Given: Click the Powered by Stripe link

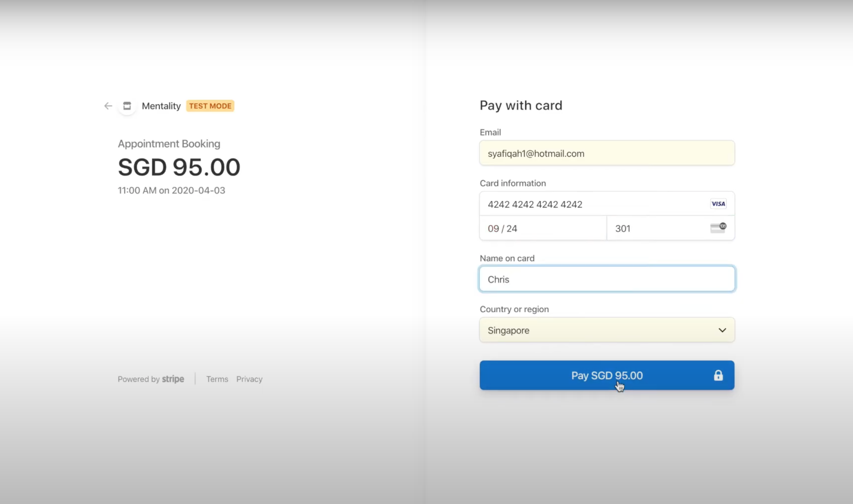Looking at the screenshot, I should (x=151, y=379).
